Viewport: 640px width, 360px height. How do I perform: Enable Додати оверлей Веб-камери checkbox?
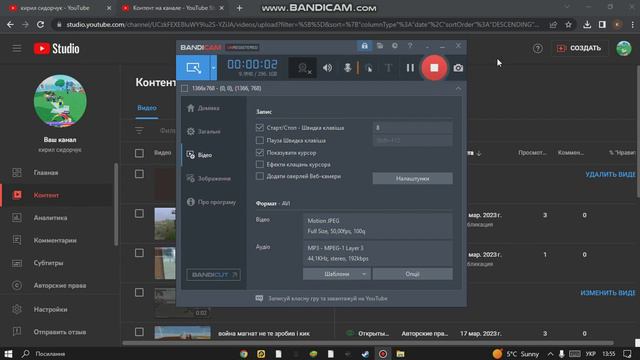(x=260, y=176)
